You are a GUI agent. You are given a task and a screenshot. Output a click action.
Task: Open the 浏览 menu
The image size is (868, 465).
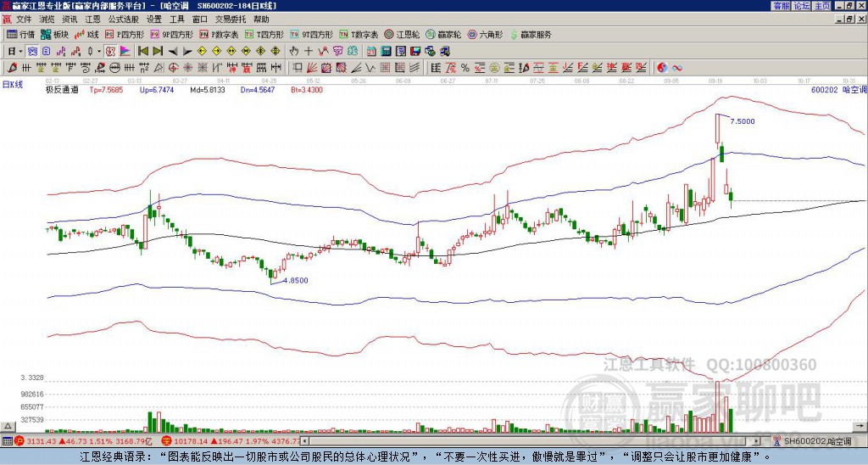point(47,20)
